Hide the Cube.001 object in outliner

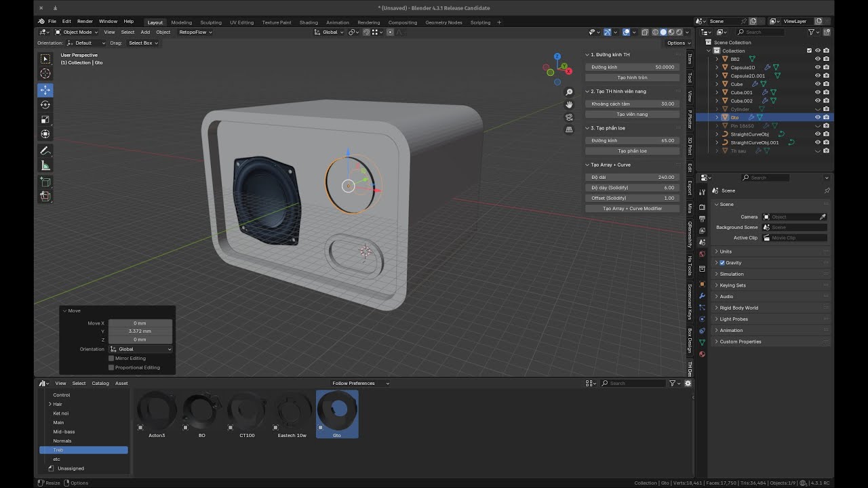click(x=817, y=92)
